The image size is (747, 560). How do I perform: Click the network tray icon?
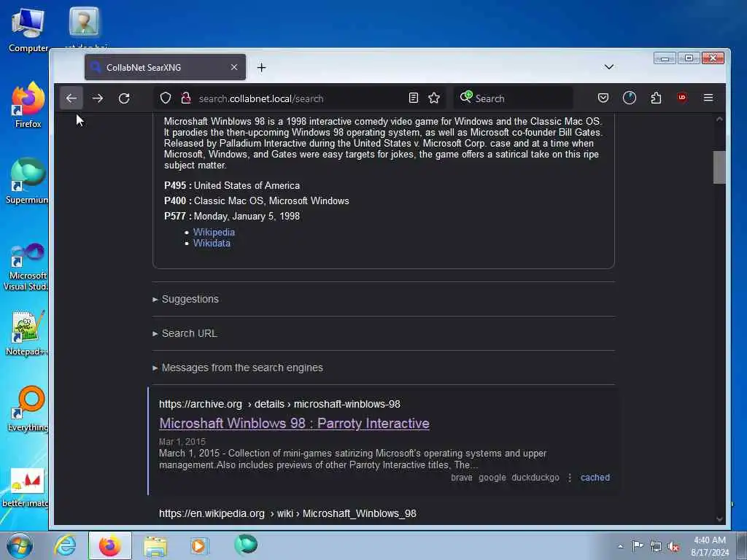656,546
